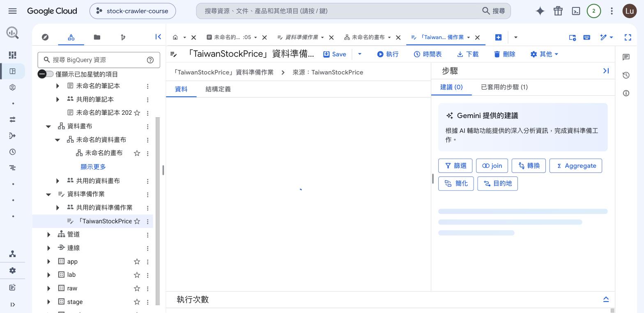Image resolution: width=644 pixels, height=313 pixels.
Task: Star the 未命名的筆記本 202 item
Action: (x=137, y=113)
